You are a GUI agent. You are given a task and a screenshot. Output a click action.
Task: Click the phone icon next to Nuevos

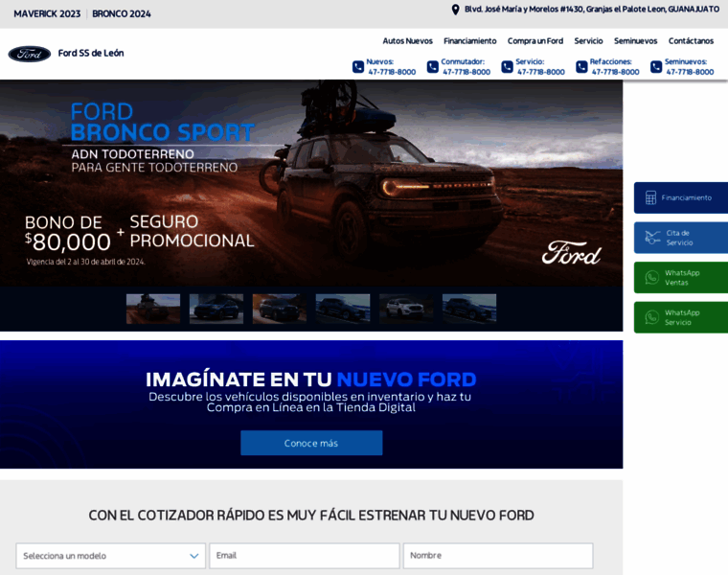(x=358, y=67)
